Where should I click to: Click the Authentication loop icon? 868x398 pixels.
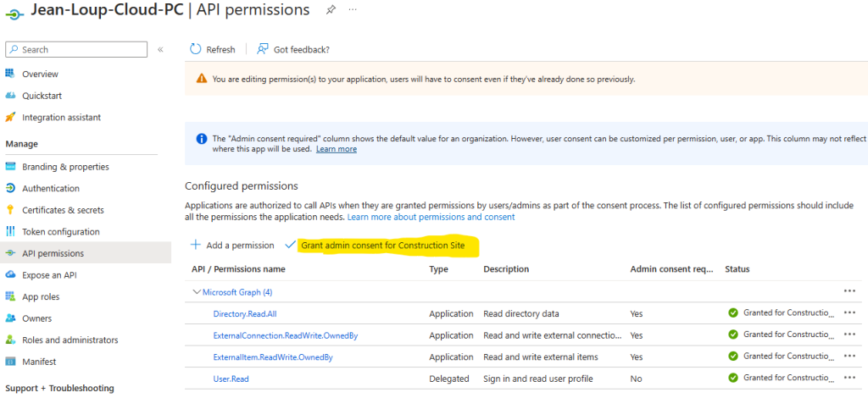[x=10, y=188]
